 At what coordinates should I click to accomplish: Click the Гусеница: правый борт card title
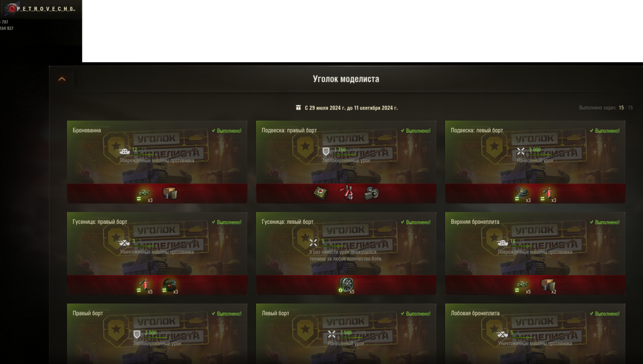coord(100,222)
